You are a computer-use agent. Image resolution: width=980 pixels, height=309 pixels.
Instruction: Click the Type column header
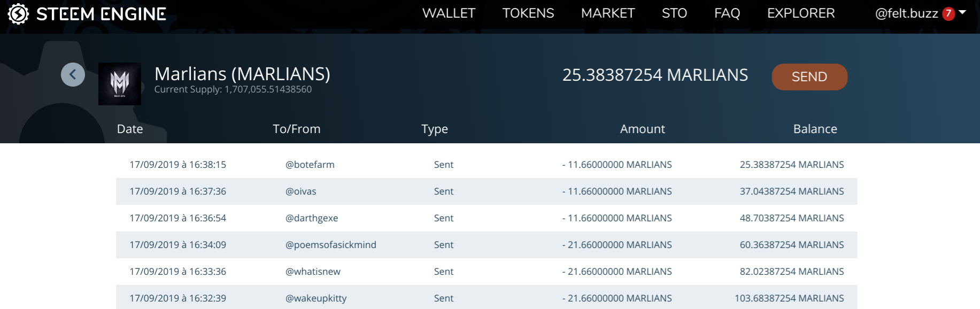point(435,129)
